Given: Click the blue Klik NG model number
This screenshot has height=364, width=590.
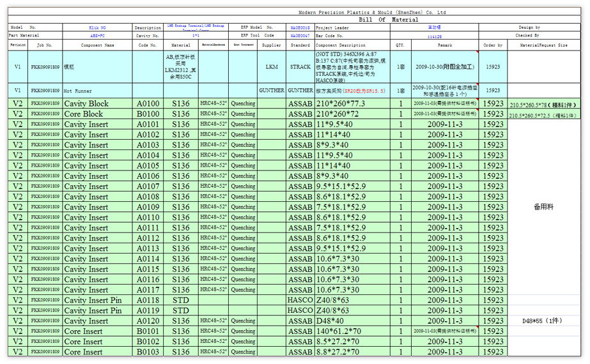Looking at the screenshot, I should [x=98, y=28].
